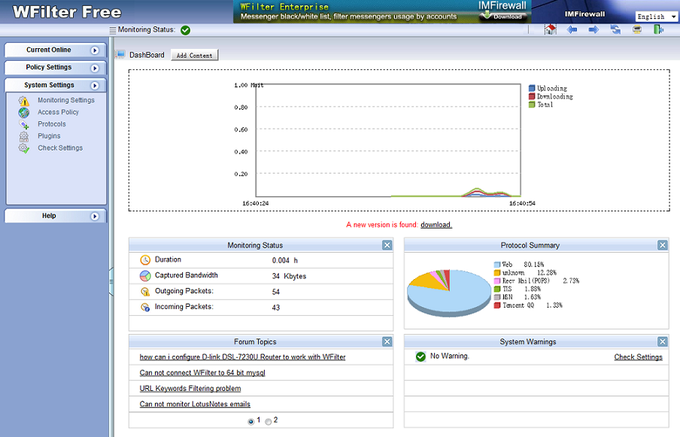The width and height of the screenshot is (680, 437).
Task: Open Protocols in sidebar
Action: pyautogui.click(x=52, y=124)
